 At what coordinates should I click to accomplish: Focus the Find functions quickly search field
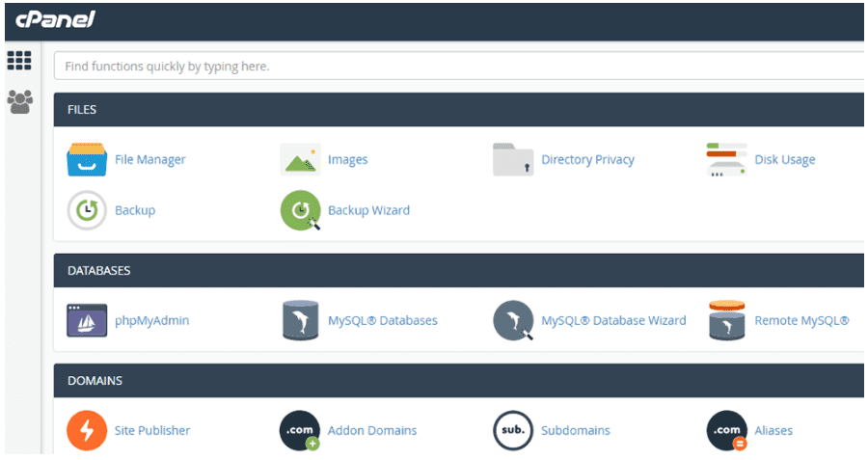tap(459, 67)
